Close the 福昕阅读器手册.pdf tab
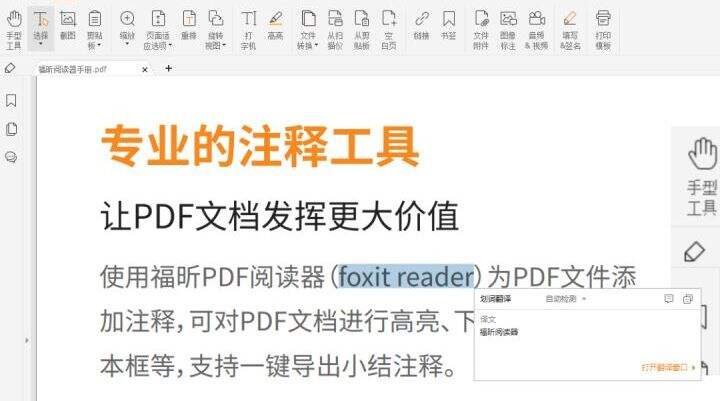This screenshot has height=401, width=720. point(145,69)
